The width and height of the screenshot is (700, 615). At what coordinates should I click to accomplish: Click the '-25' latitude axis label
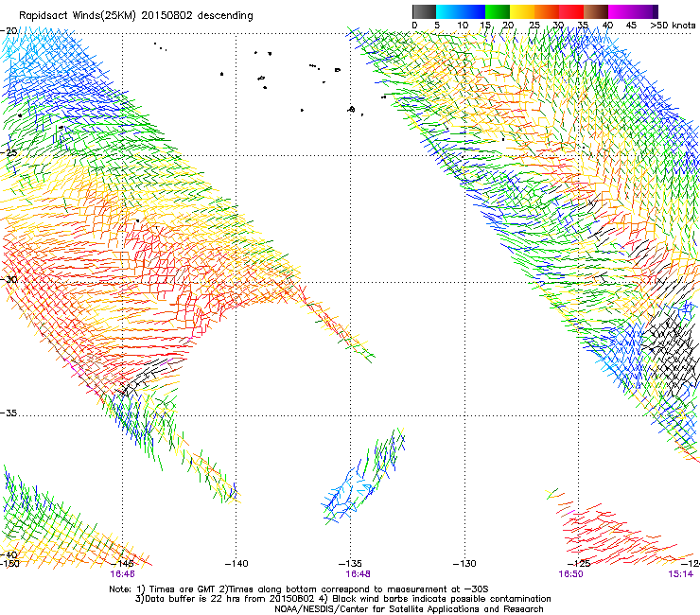[x=9, y=153]
